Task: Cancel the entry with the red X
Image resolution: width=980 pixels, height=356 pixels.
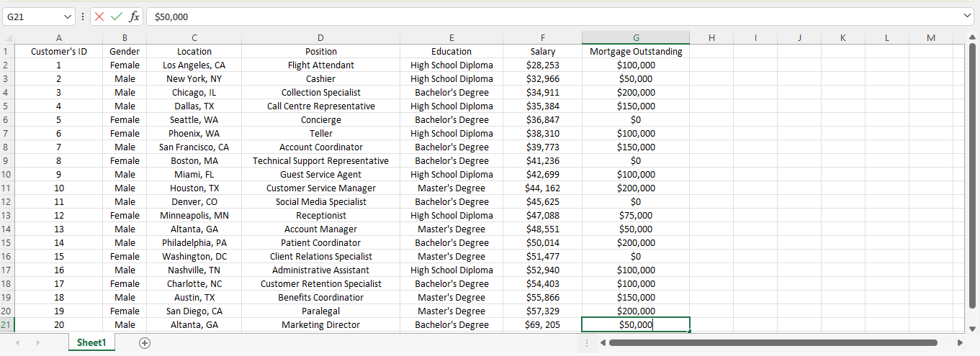Action: tap(99, 17)
